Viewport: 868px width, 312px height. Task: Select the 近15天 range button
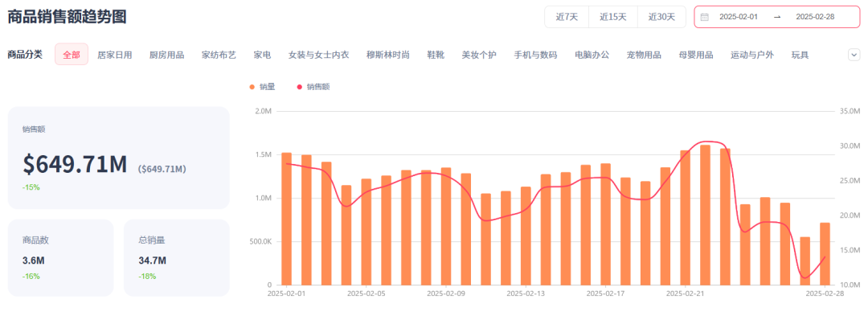click(x=612, y=17)
